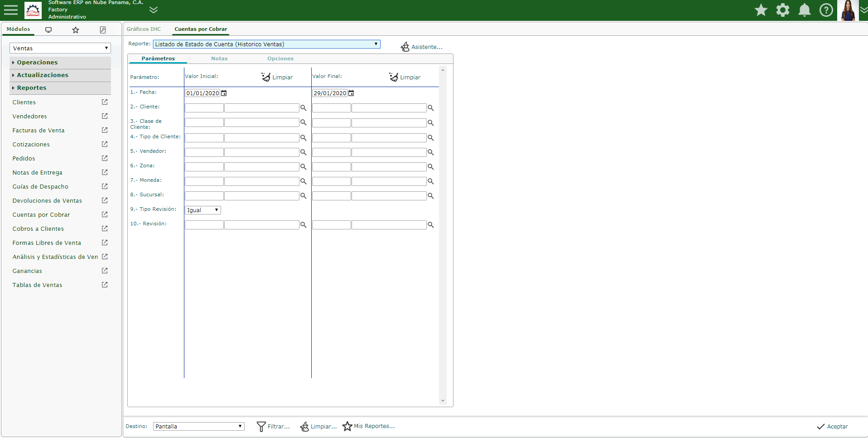868x438 pixels.
Task: Search final Zona value magnifier
Action: [x=431, y=166]
